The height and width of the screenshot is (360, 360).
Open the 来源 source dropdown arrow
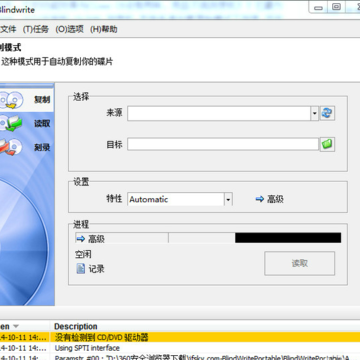coord(314,114)
